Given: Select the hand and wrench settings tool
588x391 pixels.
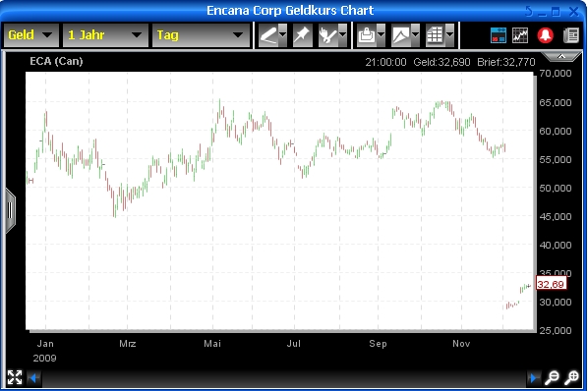Looking at the screenshot, I should (328, 35).
